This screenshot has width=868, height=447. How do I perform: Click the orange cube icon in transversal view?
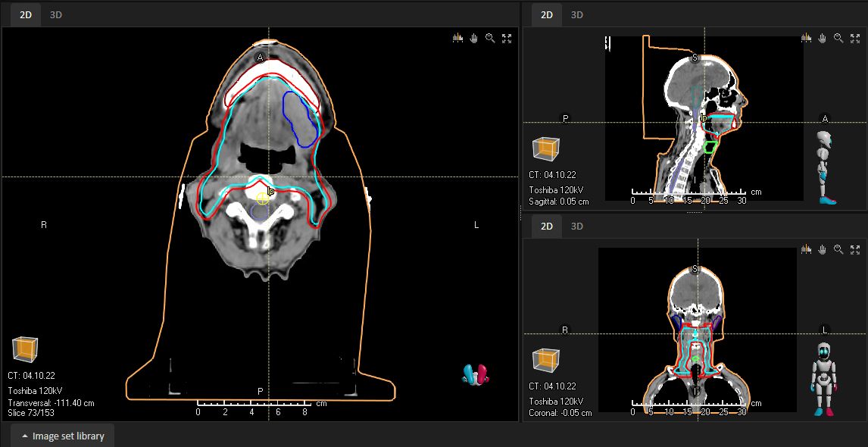[x=25, y=349]
